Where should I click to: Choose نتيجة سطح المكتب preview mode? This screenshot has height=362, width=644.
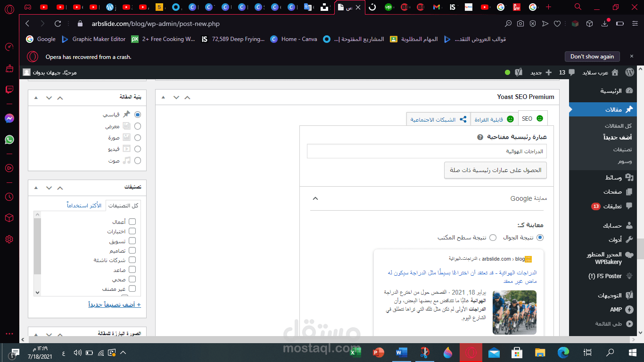493,238
